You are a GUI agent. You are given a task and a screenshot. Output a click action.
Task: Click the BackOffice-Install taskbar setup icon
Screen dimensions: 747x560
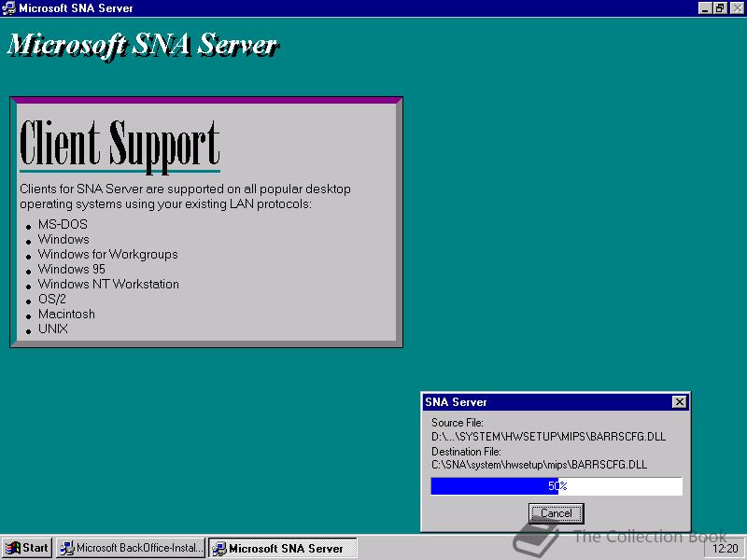point(67,548)
